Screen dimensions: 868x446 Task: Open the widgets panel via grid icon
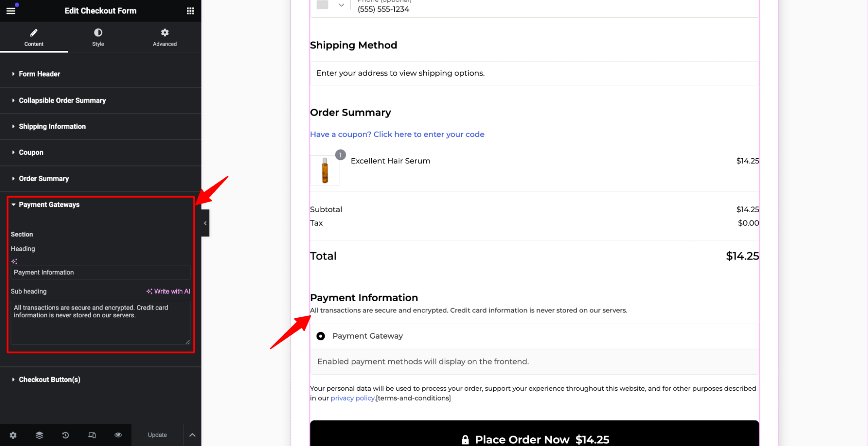coord(190,10)
